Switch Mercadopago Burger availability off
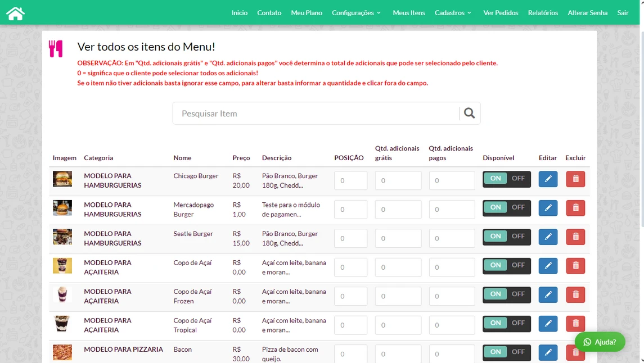This screenshot has width=644, height=363. tap(517, 208)
